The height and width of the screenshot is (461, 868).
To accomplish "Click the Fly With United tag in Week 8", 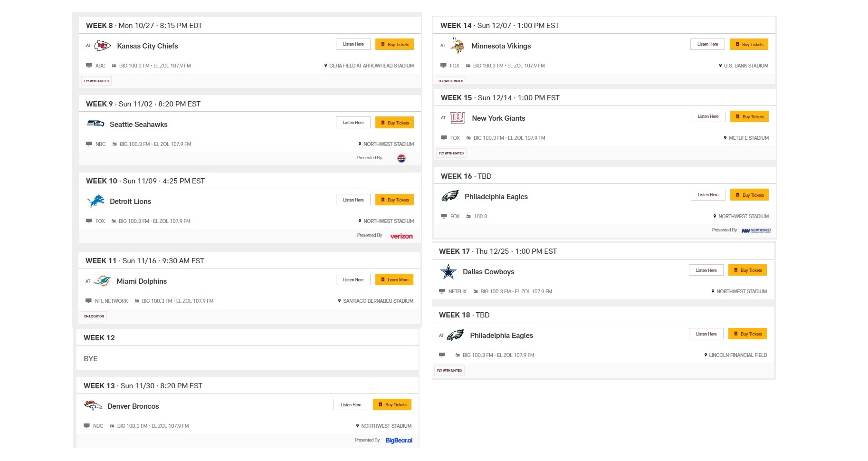I will (x=96, y=81).
